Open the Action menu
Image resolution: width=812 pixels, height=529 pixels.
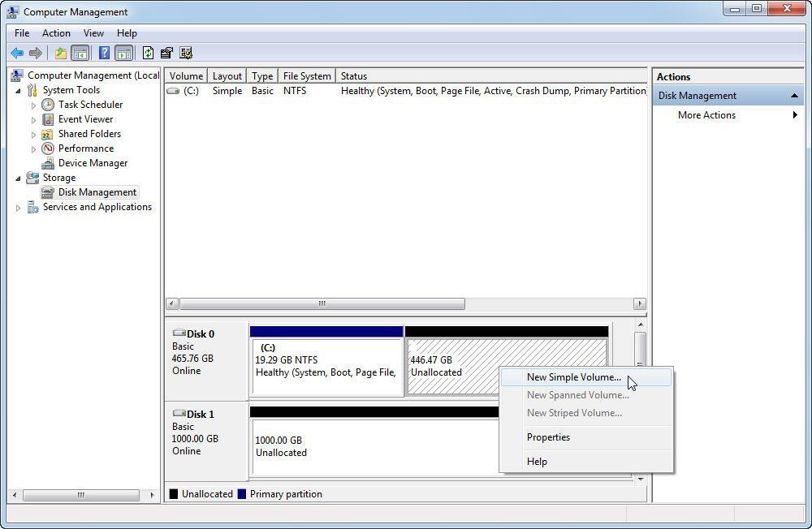point(56,33)
